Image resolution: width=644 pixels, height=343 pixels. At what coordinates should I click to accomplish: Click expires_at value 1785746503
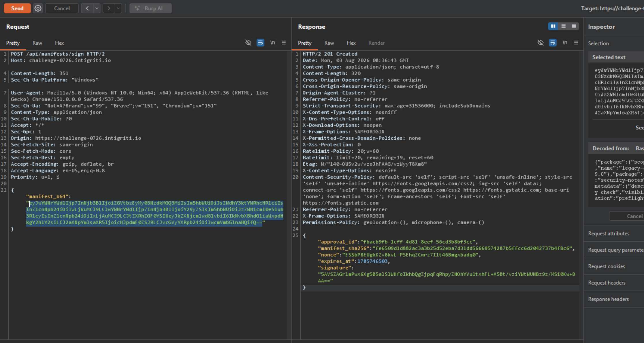(x=372, y=261)
